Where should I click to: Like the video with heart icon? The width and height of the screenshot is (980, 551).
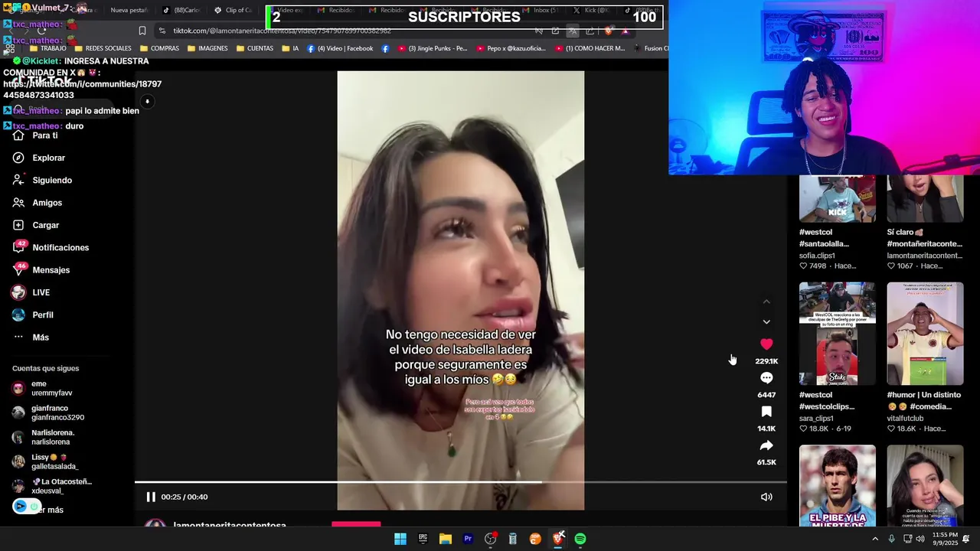point(766,344)
